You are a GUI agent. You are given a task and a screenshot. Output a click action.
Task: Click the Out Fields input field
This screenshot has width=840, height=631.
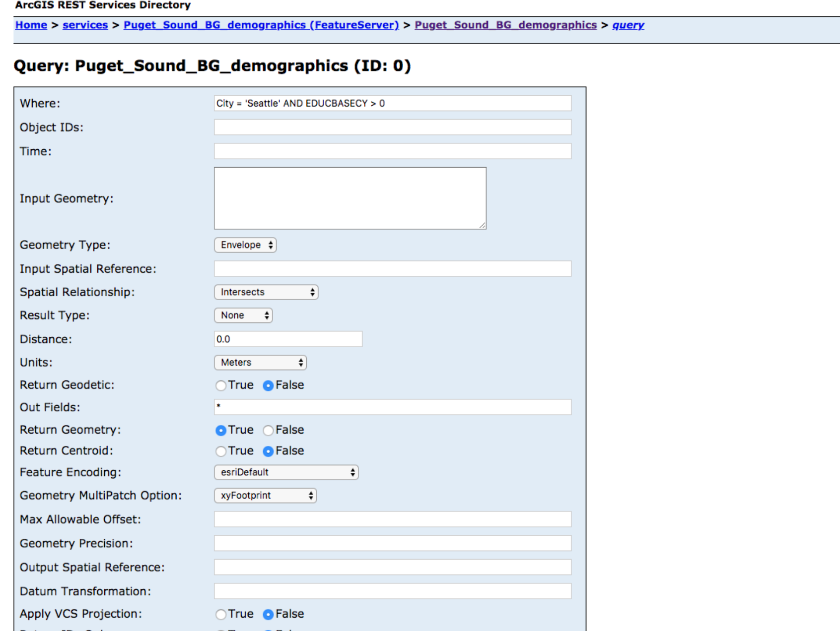pos(393,407)
